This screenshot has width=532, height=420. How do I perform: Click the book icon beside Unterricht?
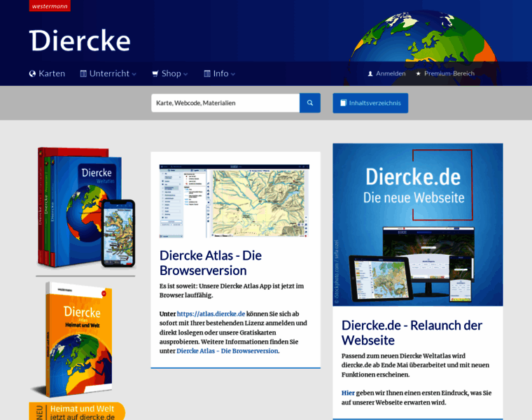click(x=83, y=73)
